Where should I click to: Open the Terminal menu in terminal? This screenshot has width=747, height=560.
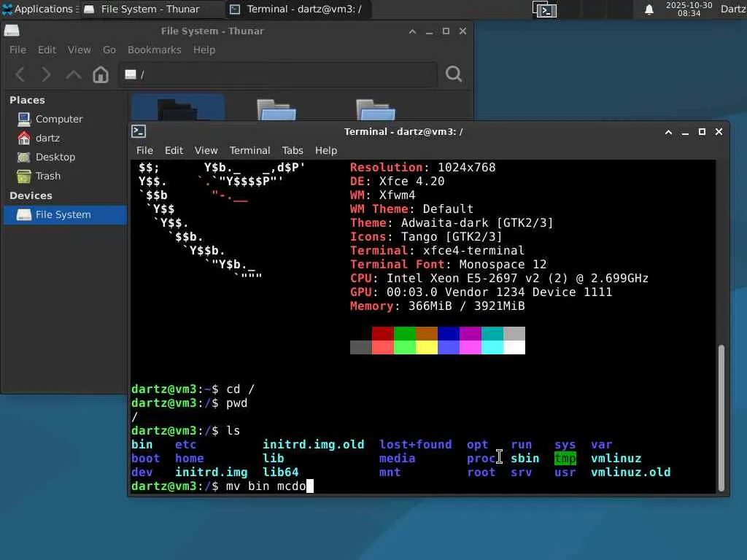[x=249, y=150]
